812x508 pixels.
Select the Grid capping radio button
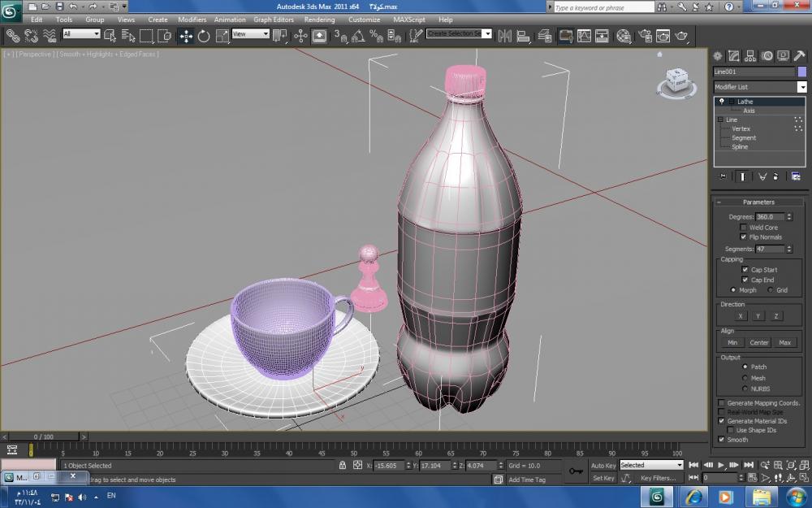point(771,290)
